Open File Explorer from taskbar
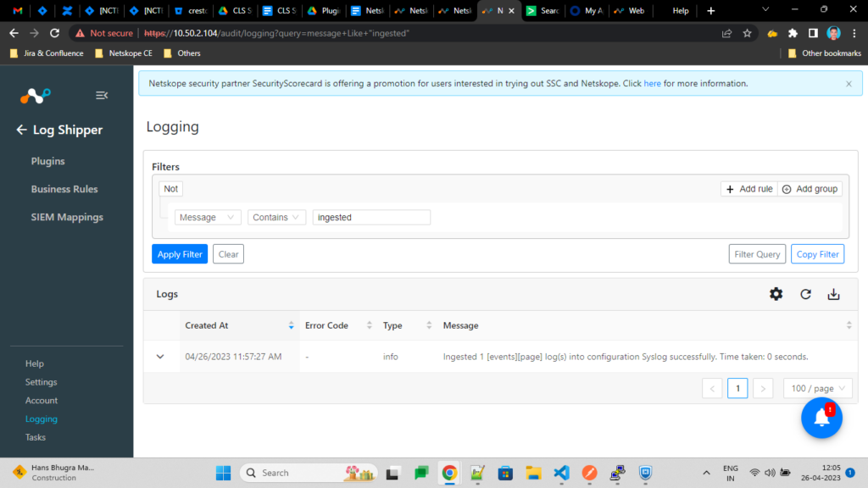 533,473
